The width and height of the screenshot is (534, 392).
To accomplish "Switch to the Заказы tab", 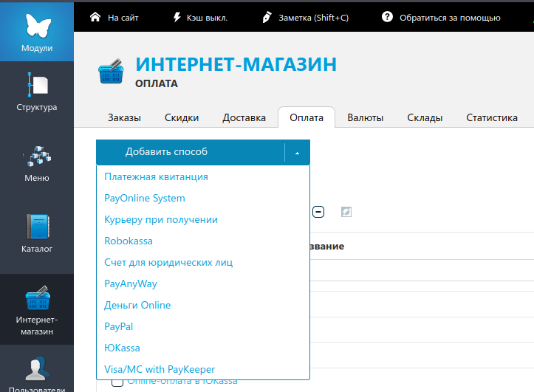I will coord(124,118).
